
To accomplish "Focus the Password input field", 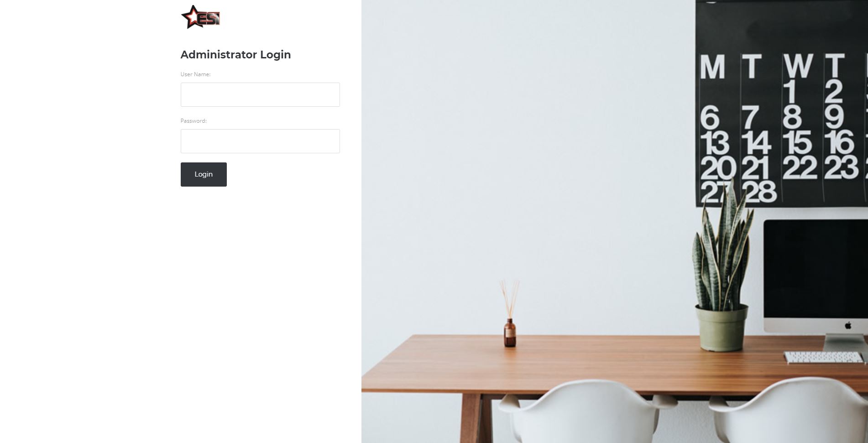I will [x=260, y=141].
